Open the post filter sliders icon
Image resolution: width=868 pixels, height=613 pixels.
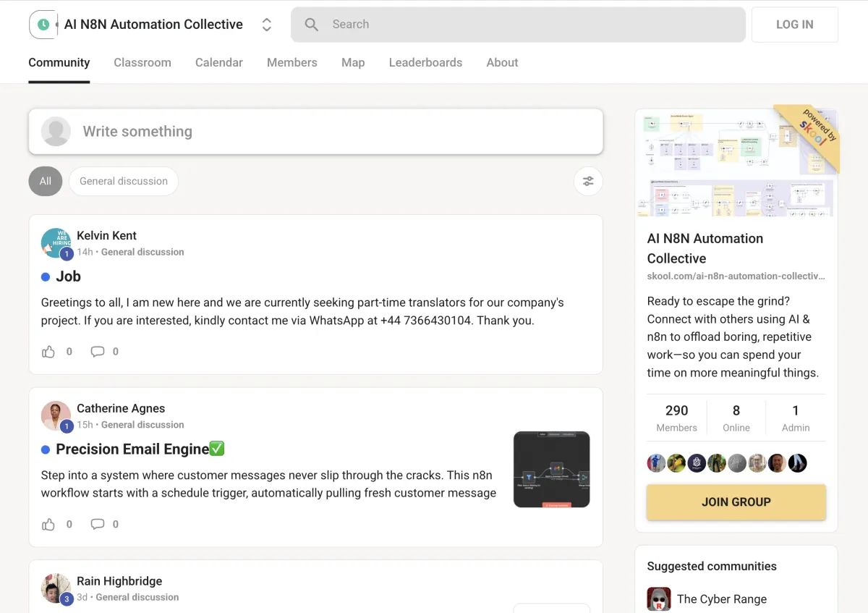(588, 181)
